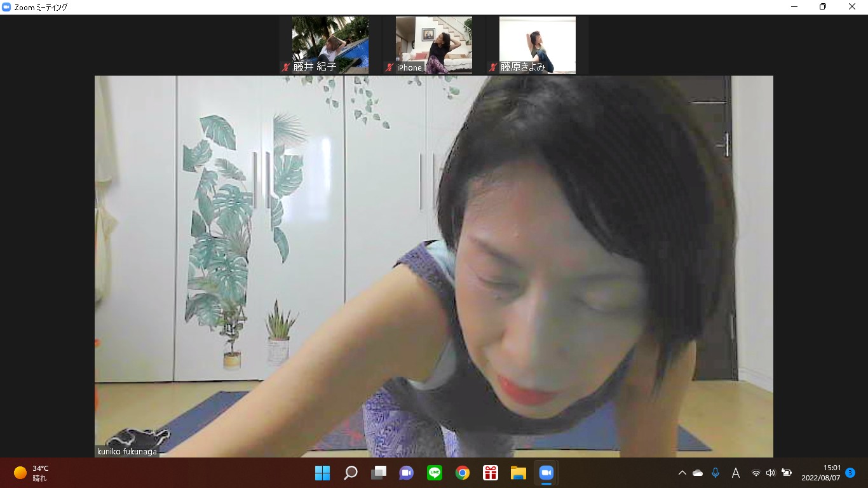868x488 pixels.
Task: Open the Windows Start menu
Action: [x=322, y=473]
